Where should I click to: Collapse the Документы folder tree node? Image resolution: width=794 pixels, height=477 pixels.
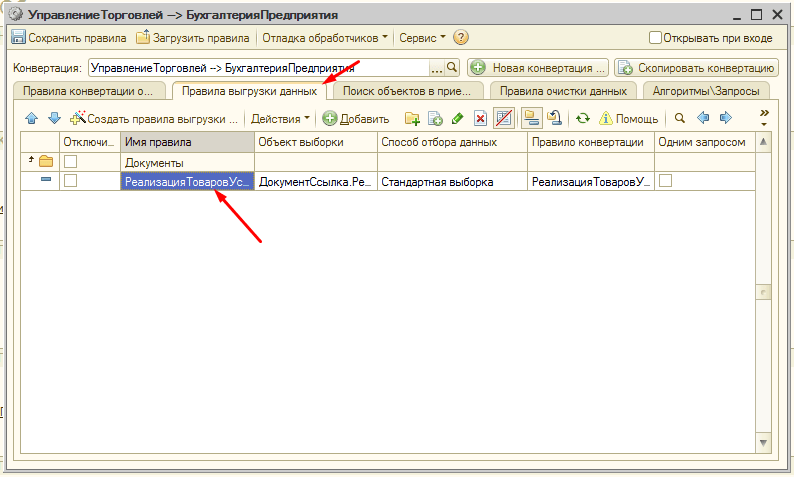(x=31, y=159)
